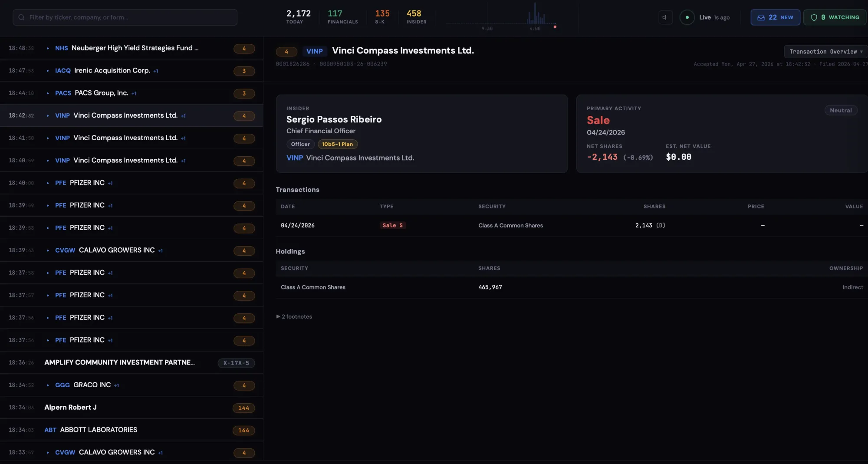Click the Indirect ownership value
Screen dimensions: 868x464
click(853, 287)
